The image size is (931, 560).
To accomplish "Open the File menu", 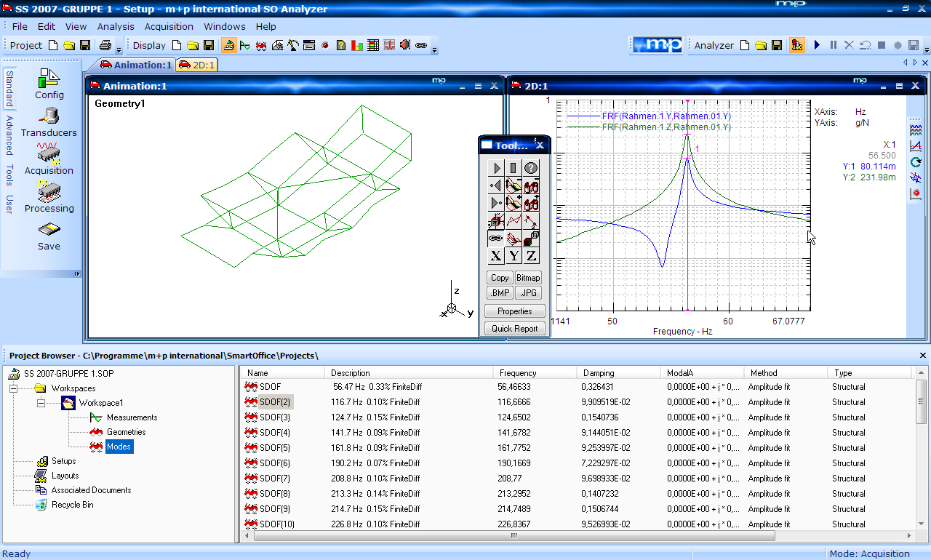I will coord(20,26).
